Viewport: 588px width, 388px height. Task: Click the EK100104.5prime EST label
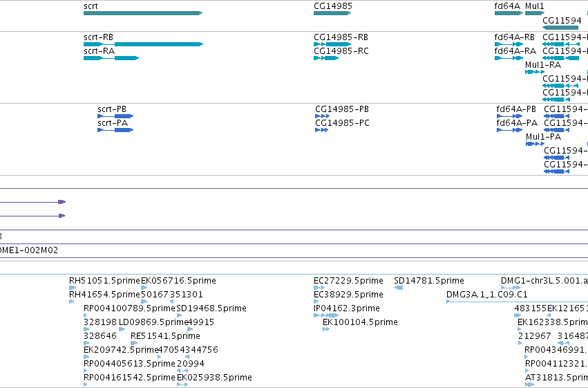pyautogui.click(x=360, y=322)
